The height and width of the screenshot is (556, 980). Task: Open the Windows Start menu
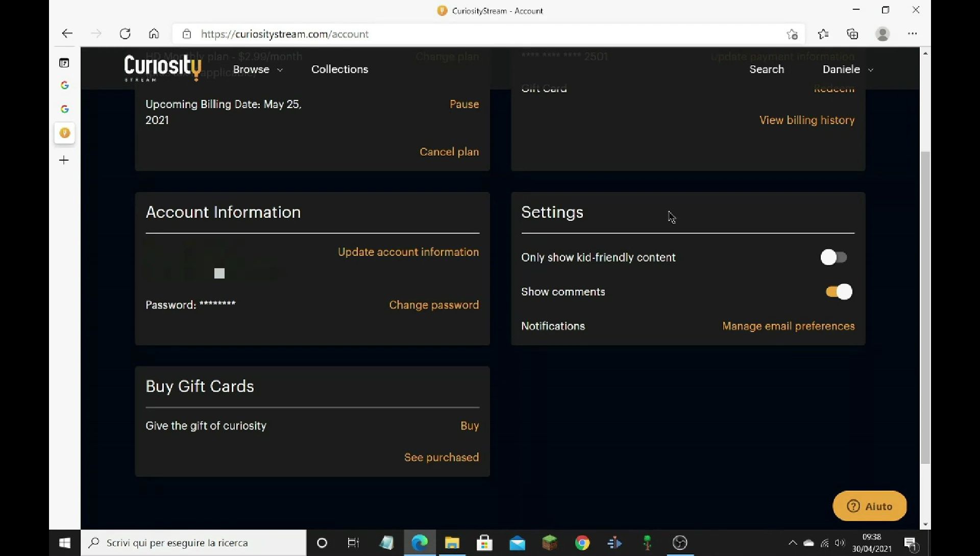coord(65,543)
